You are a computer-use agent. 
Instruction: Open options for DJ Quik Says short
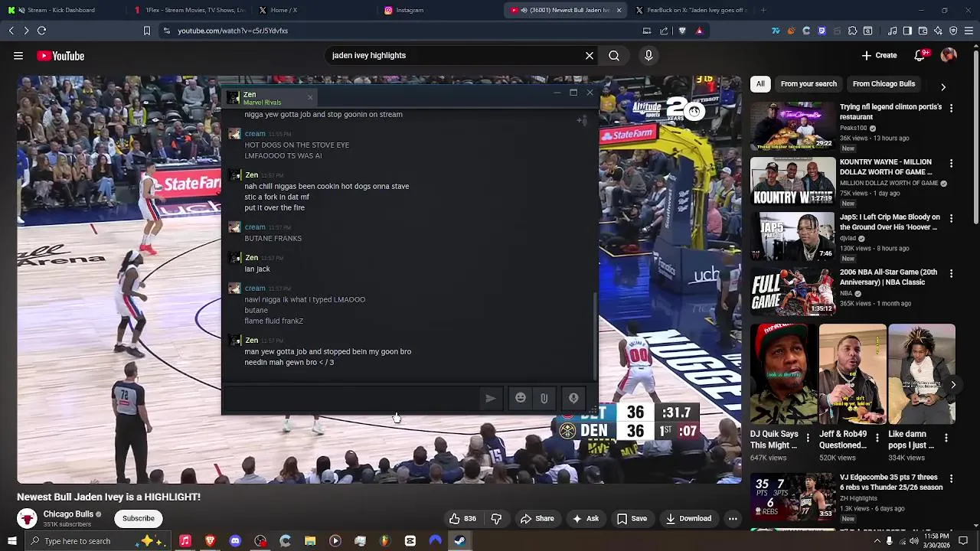point(808,438)
